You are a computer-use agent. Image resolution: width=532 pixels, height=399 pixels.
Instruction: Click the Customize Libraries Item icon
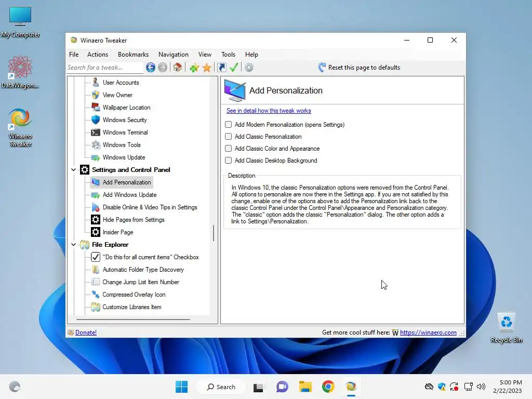tap(96, 307)
